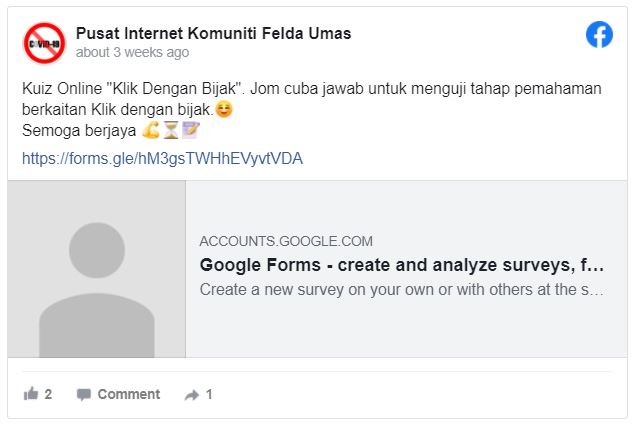Click the flexed bicep emoji
Image resolution: width=636 pixels, height=425 pixels.
point(150,130)
